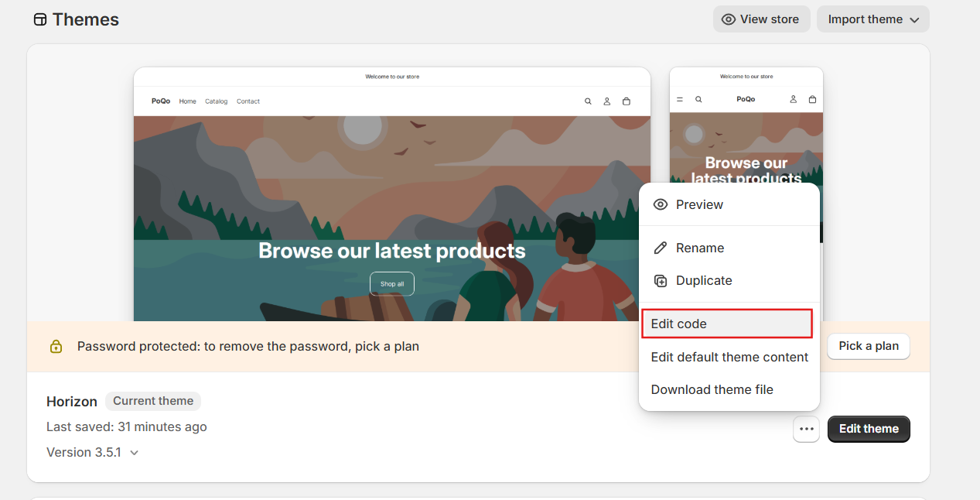Open the Import theme dropdown
Image resolution: width=980 pixels, height=500 pixels.
click(x=872, y=19)
